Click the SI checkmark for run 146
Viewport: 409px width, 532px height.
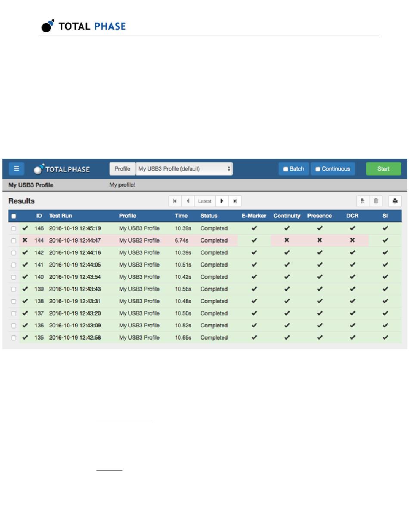coord(385,228)
